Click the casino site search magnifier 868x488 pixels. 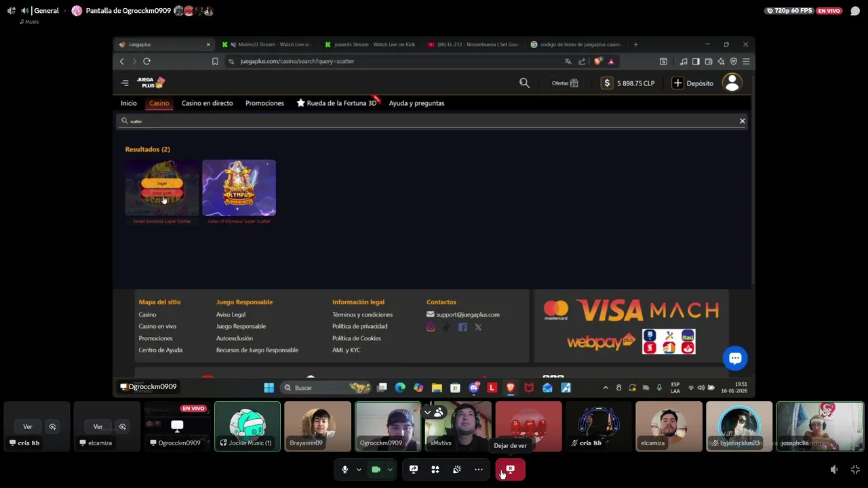[x=524, y=83]
